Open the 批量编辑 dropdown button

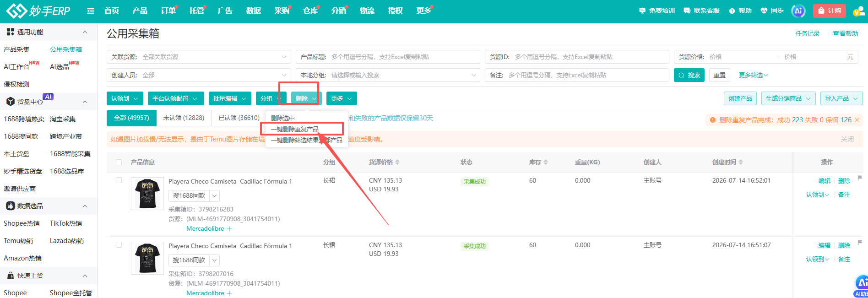point(230,98)
